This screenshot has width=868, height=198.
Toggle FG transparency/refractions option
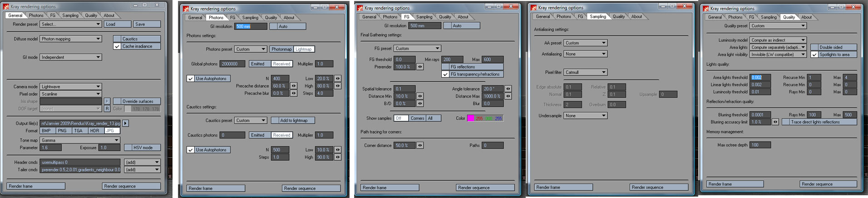pyautogui.click(x=445, y=74)
